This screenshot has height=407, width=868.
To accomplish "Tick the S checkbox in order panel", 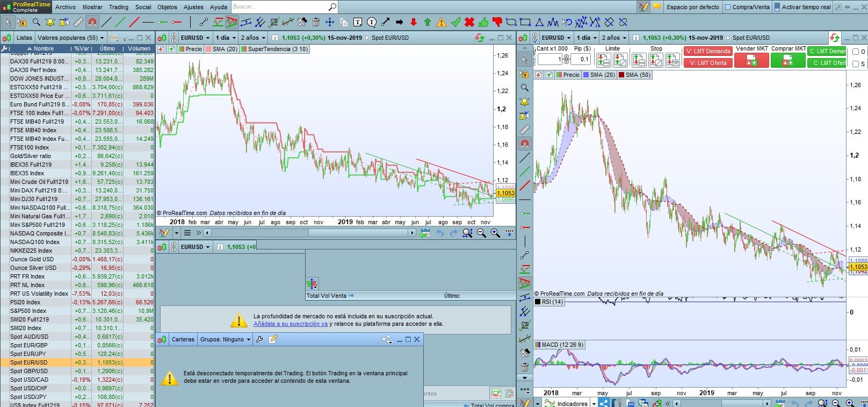I will click(x=856, y=64).
